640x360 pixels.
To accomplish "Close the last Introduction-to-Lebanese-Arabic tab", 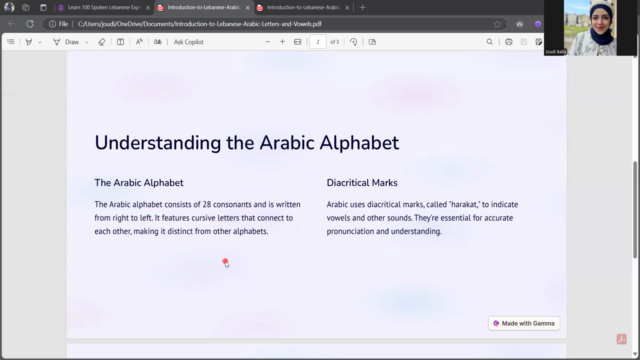I will point(347,7).
